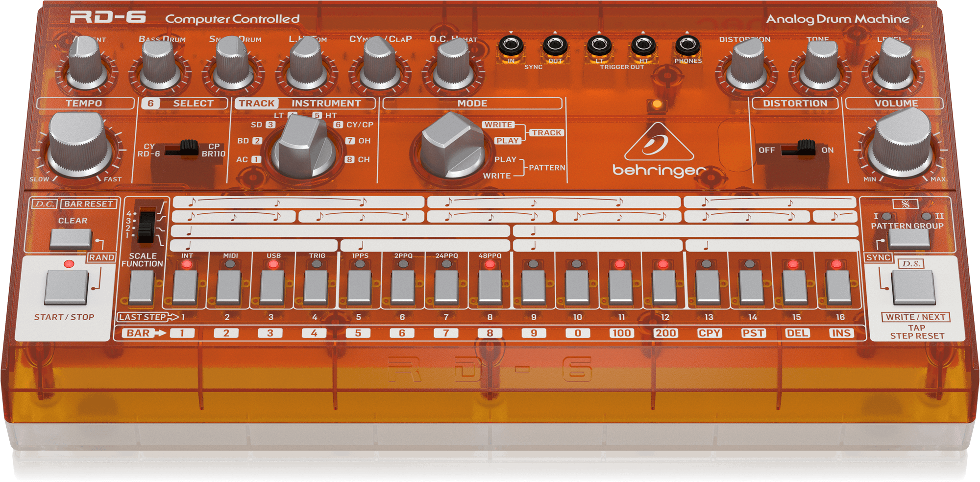Click step button 6 under 2PPQ
Screen dimensions: 980x482
(x=403, y=286)
